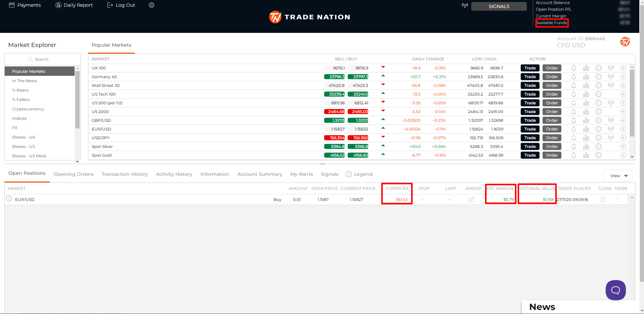Screen dimensions: 644x314
Task: Show info icon for USD/JPY
Action: coord(599,138)
